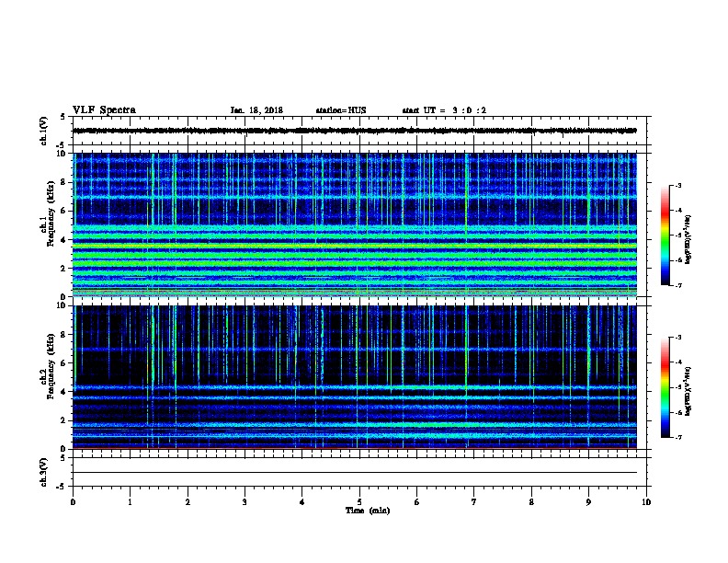Click the "ch.1(V)" axis label
This screenshot has width=728, height=563.
tap(44, 131)
